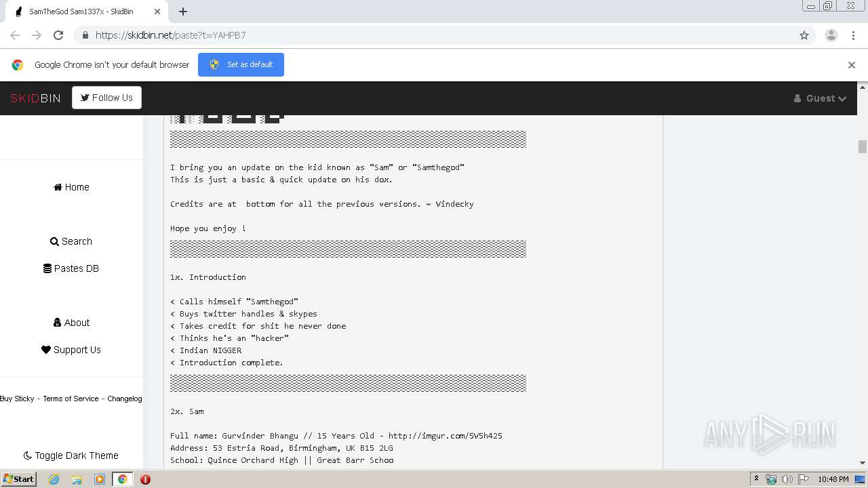Image resolution: width=868 pixels, height=488 pixels.
Task: Open the Windows Start menu
Action: 18,479
